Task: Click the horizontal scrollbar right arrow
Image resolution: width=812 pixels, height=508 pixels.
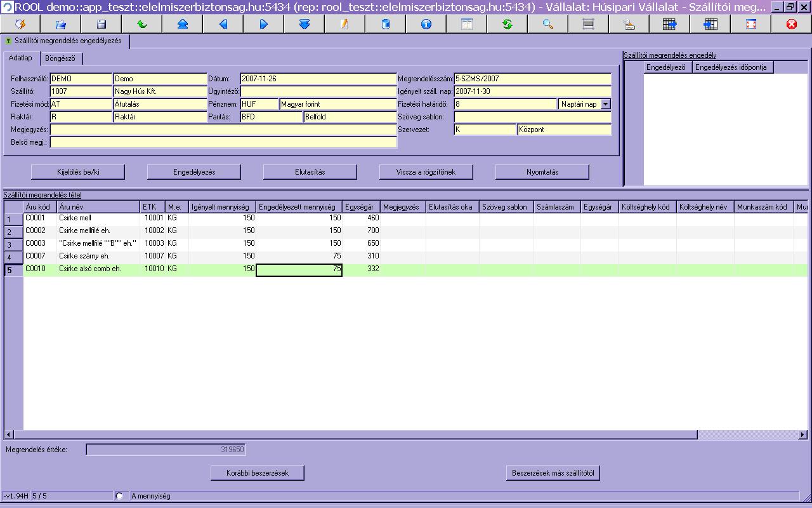Action: pos(802,435)
